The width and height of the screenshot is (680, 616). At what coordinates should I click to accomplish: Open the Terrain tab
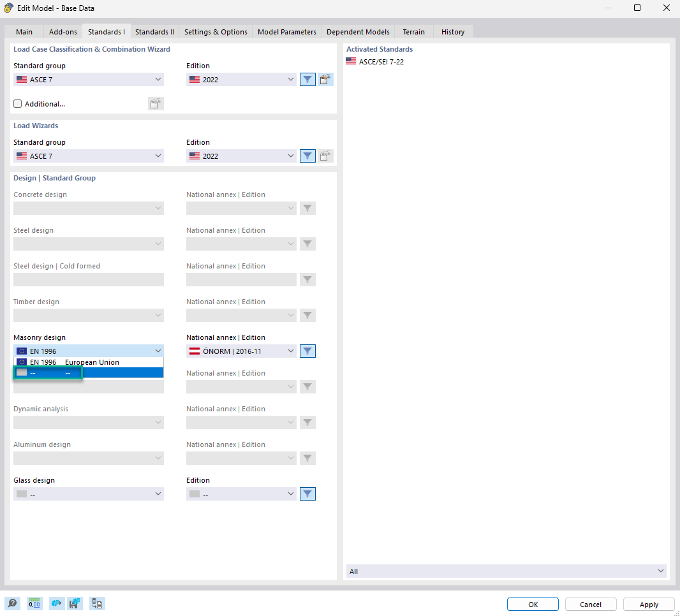(414, 32)
